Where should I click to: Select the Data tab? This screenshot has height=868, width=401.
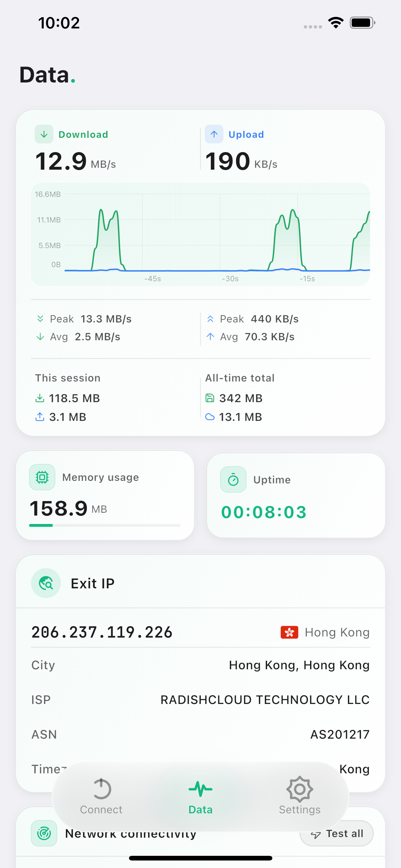tap(200, 796)
